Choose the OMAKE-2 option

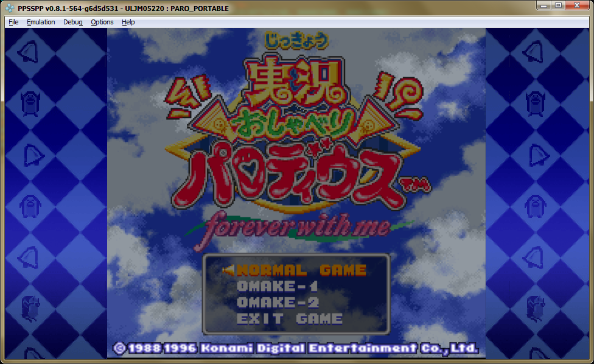[x=277, y=303]
